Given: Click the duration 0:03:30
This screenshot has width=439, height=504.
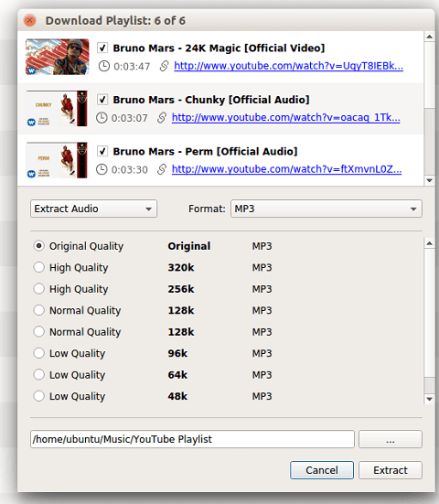Looking at the screenshot, I should click(x=129, y=170).
